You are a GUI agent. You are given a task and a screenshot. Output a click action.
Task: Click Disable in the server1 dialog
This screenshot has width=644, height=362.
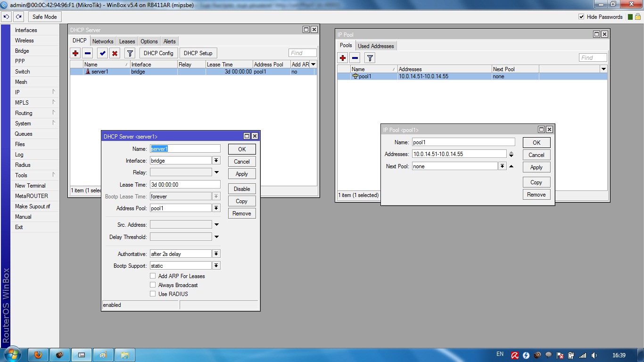point(242,189)
